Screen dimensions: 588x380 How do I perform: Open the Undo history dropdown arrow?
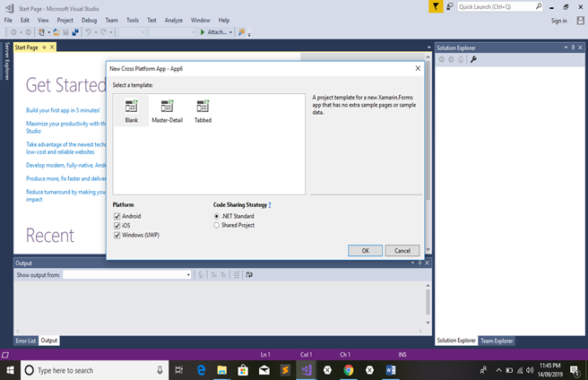click(x=96, y=32)
